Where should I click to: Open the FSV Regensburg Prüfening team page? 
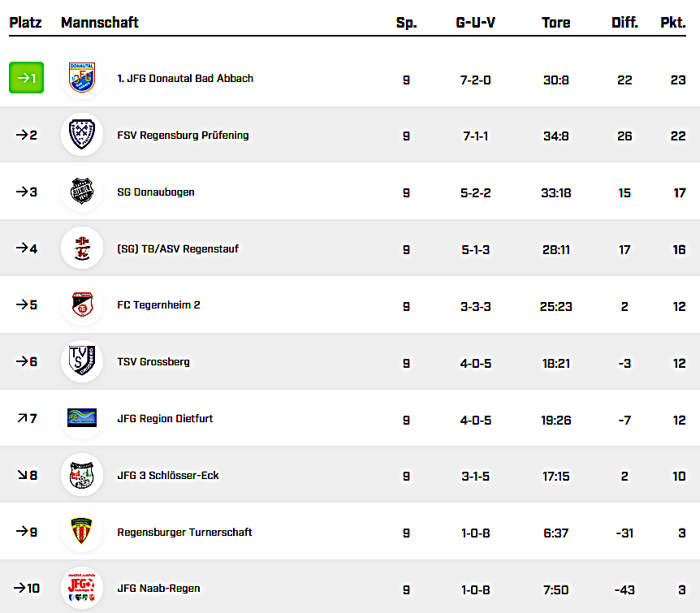click(183, 136)
